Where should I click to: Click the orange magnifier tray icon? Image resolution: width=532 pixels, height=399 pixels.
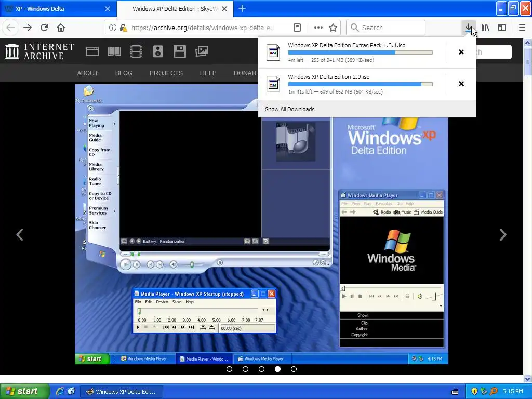click(494, 392)
